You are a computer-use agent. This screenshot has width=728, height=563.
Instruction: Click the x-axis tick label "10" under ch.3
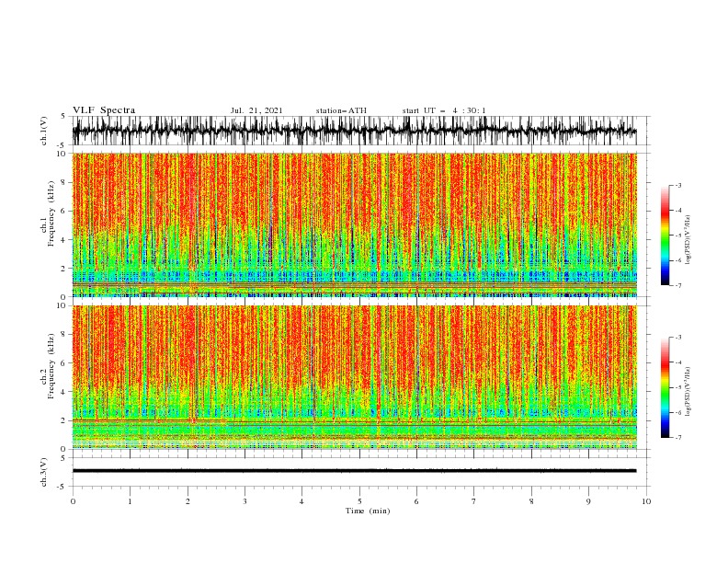pyautogui.click(x=646, y=501)
